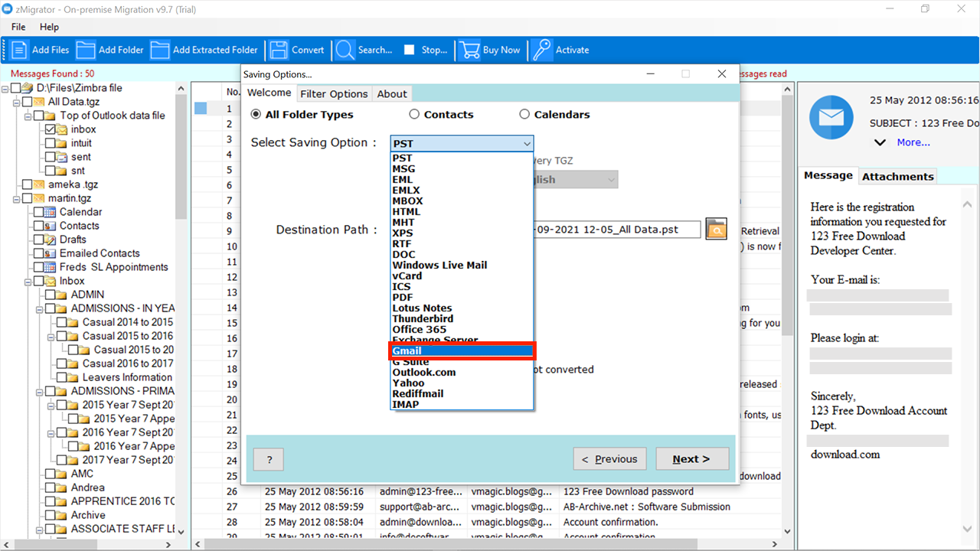Choose Gmail from the saving options list
Viewport: 980px width, 551px height.
point(462,350)
